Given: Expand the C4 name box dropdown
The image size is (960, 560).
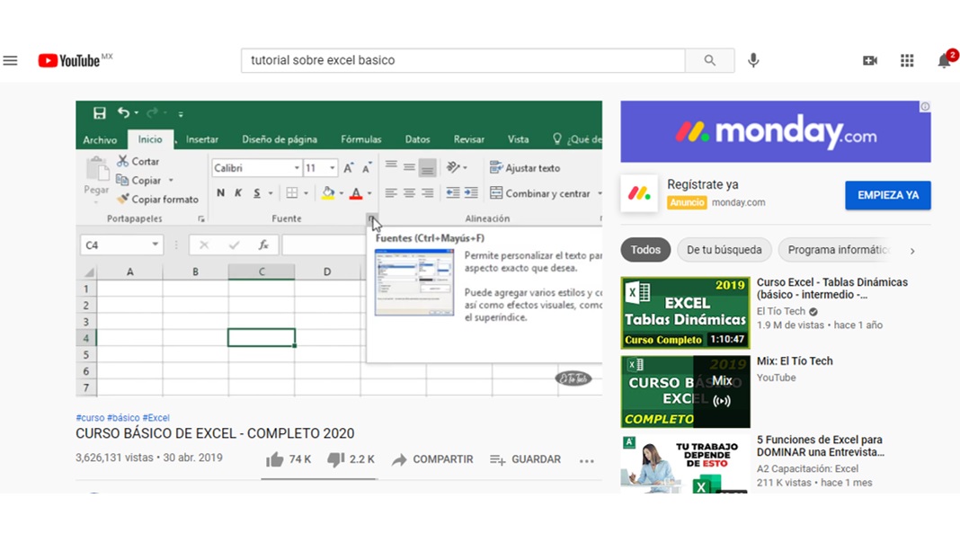Looking at the screenshot, I should point(155,244).
